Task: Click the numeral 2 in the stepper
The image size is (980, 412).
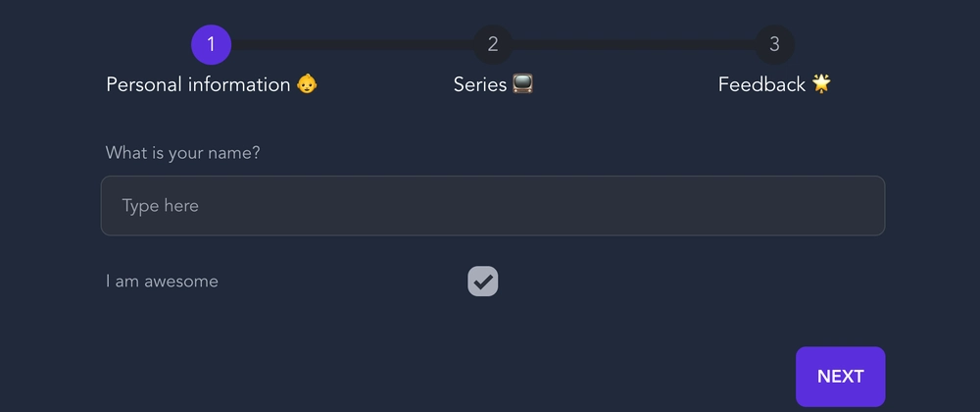Action: pyautogui.click(x=493, y=44)
